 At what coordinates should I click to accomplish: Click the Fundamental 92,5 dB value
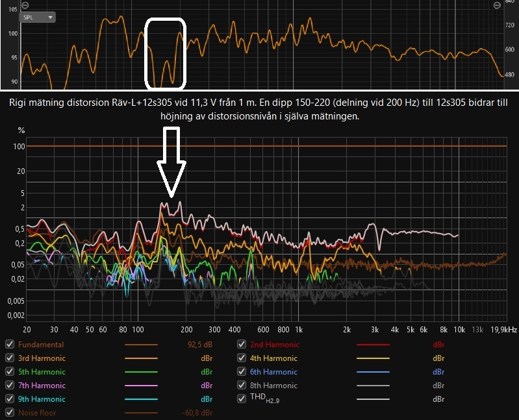point(200,345)
